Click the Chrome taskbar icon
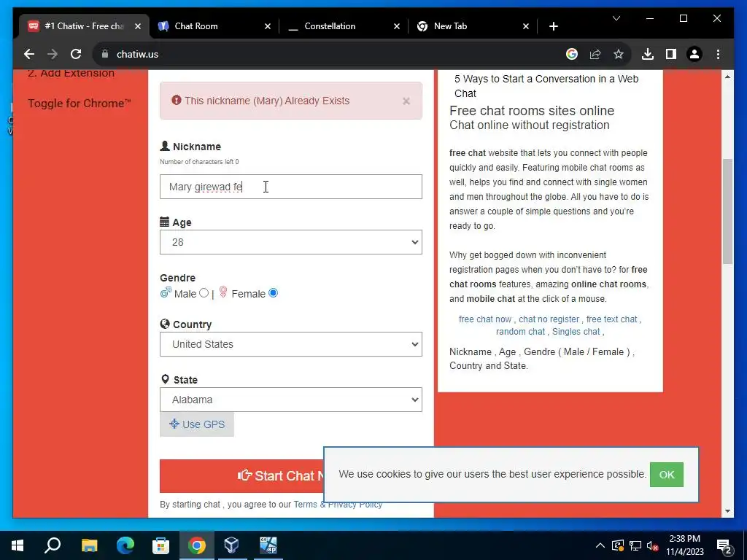This screenshot has width=747, height=560. click(x=196, y=545)
